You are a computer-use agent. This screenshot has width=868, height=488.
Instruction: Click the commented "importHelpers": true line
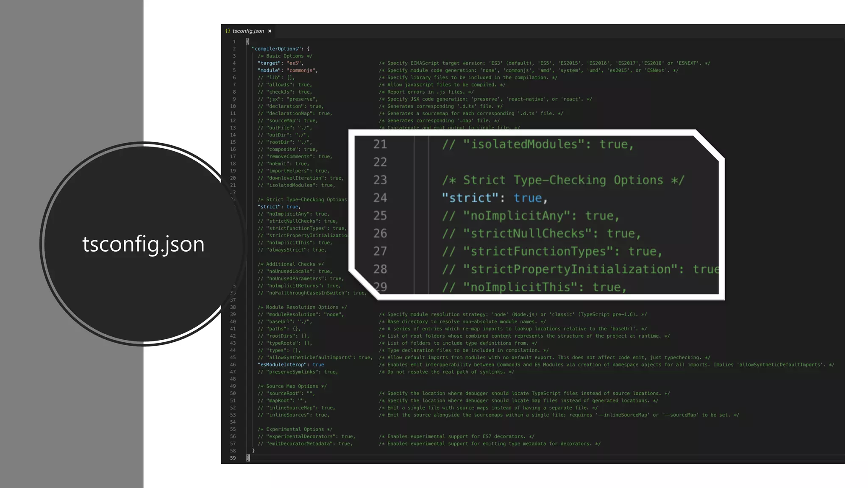pos(293,171)
